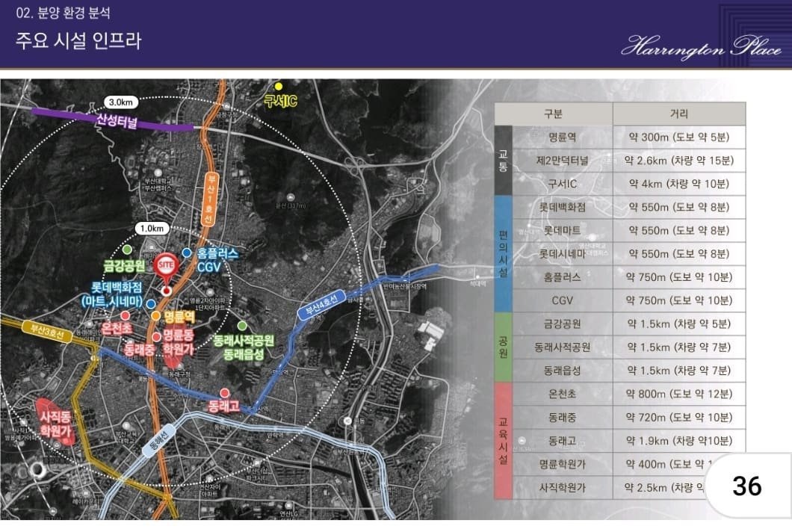Screen dimensions: 792x532
Task: Click the 거리 column header in table
Action: pos(678,114)
